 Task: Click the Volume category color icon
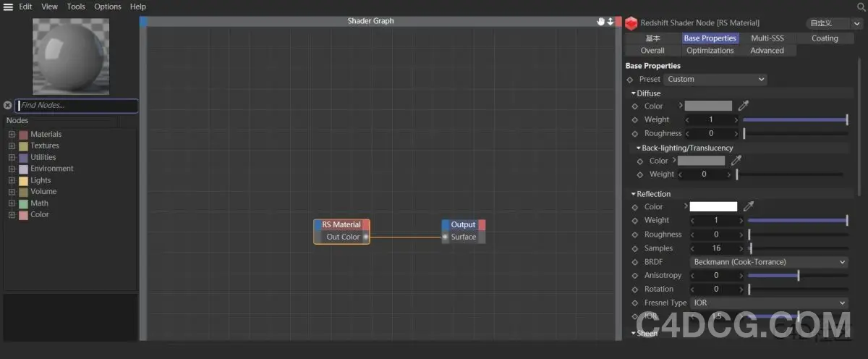point(23,192)
